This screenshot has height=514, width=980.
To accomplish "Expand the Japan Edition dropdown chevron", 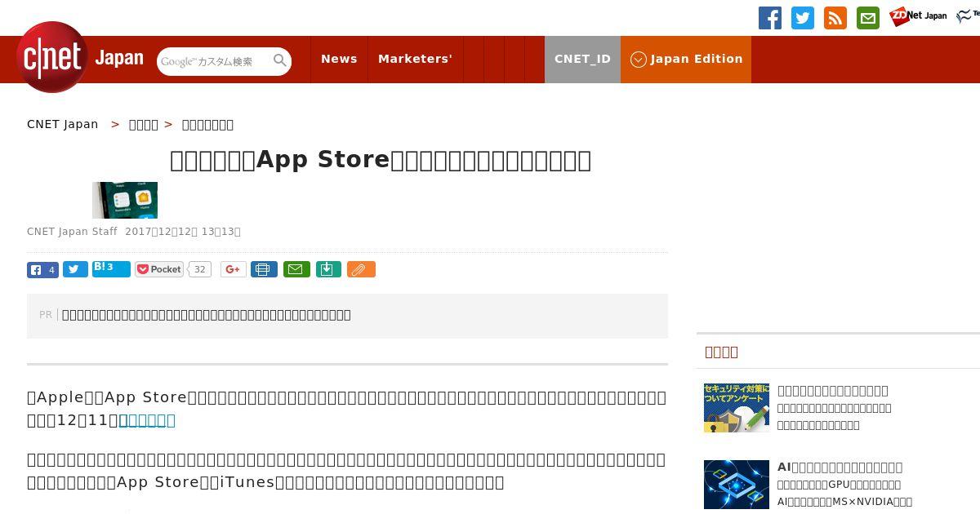I will pyautogui.click(x=639, y=60).
